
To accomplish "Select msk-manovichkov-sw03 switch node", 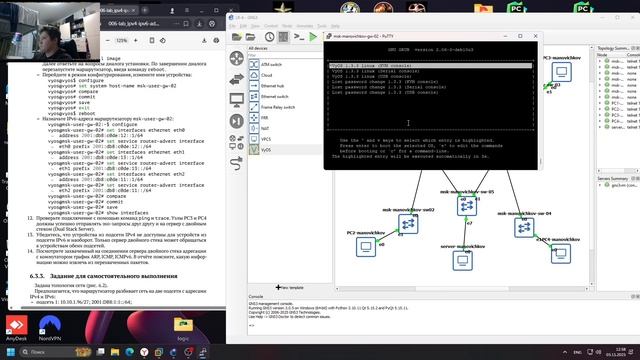I will coord(408,224).
